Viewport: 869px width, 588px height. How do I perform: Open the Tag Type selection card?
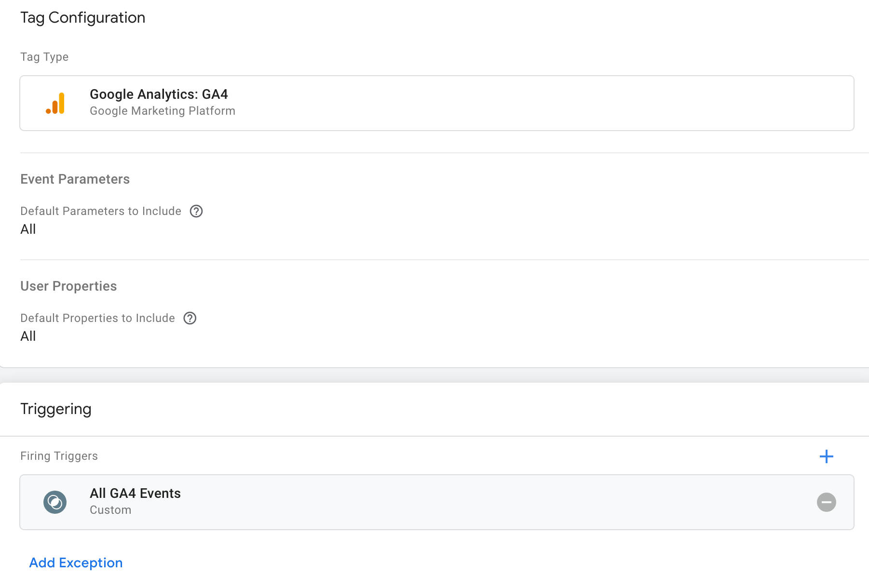point(434,103)
